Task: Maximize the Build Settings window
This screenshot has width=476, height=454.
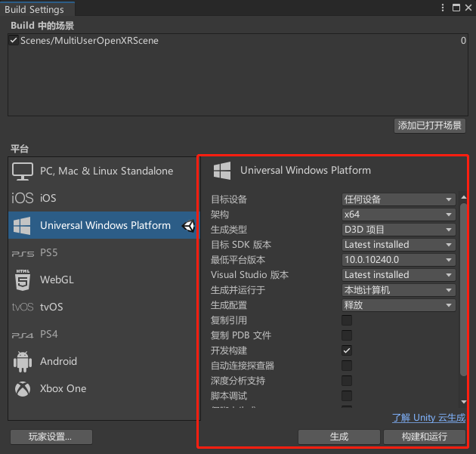Action: pos(456,8)
